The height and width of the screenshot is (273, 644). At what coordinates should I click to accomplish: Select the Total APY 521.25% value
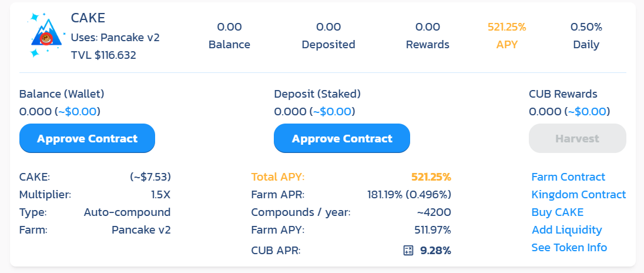point(431,177)
